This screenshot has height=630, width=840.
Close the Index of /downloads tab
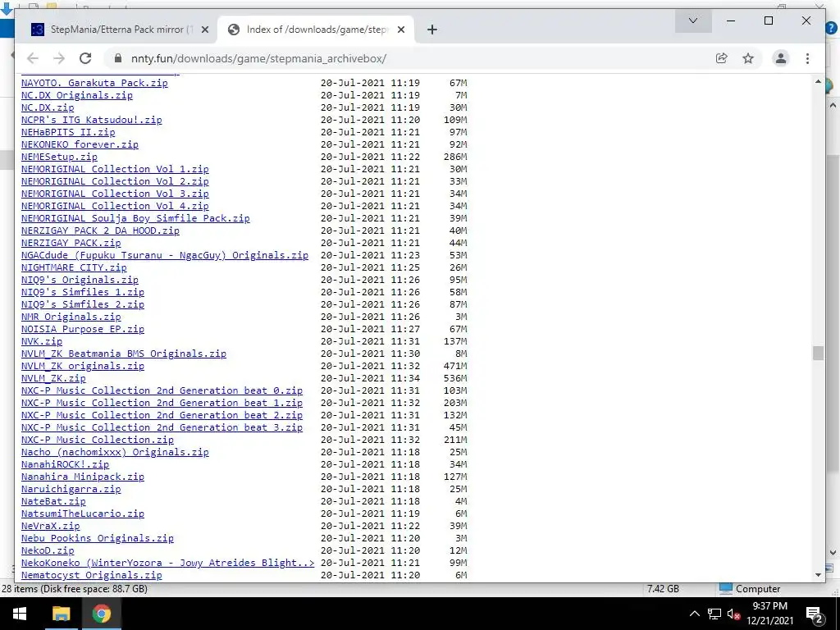[x=400, y=30]
